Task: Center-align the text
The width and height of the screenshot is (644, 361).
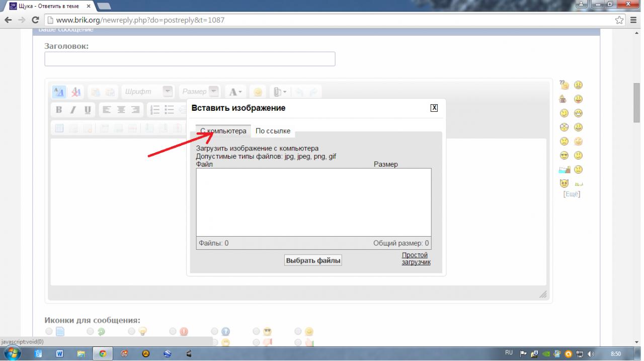Action: 121,110
